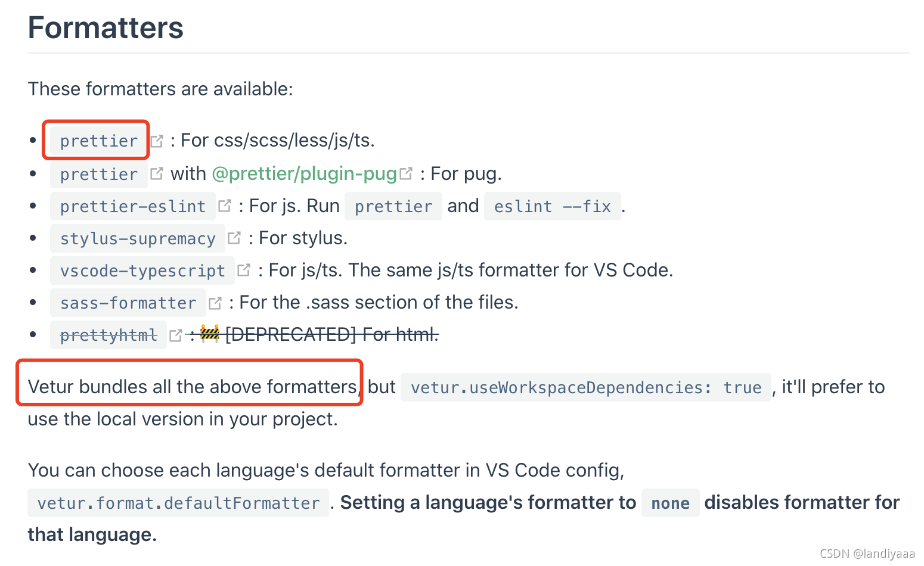
Task: Click external-link icon beside stylus-supremacy
Action: [234, 238]
